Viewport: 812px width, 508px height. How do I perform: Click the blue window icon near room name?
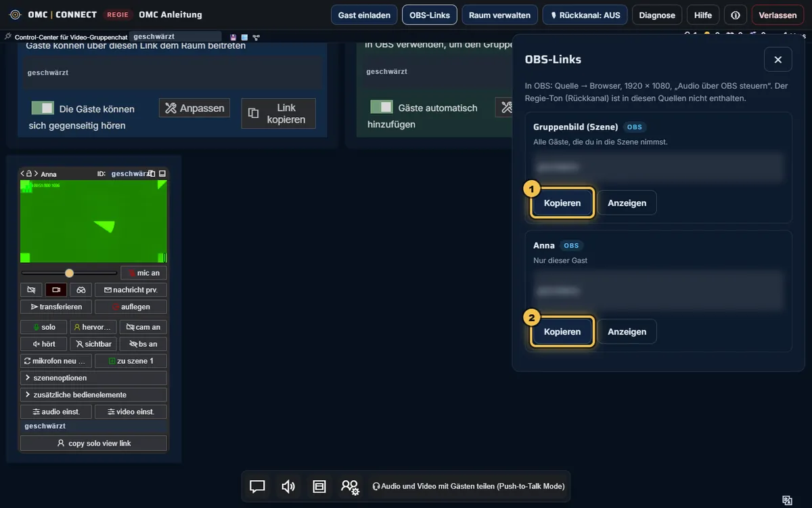coord(244,37)
